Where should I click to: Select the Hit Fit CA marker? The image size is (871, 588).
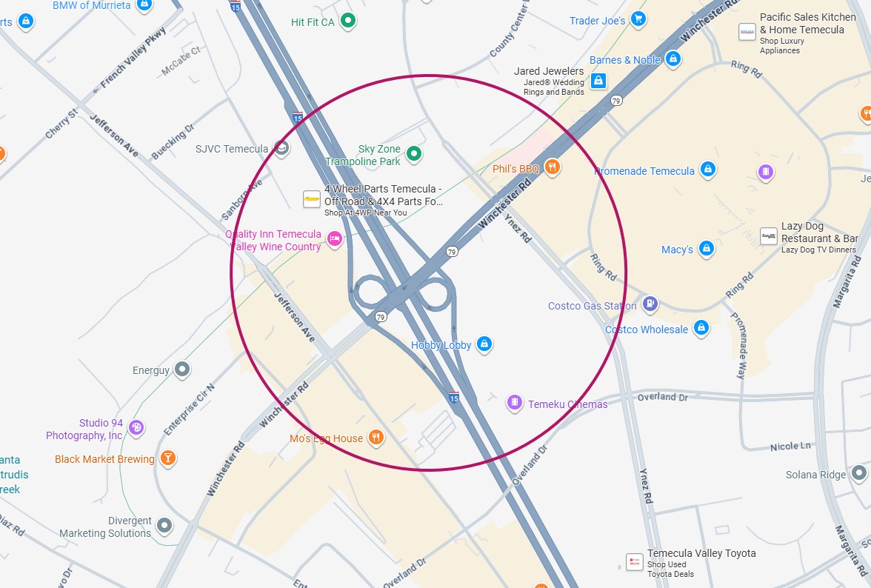click(x=348, y=21)
